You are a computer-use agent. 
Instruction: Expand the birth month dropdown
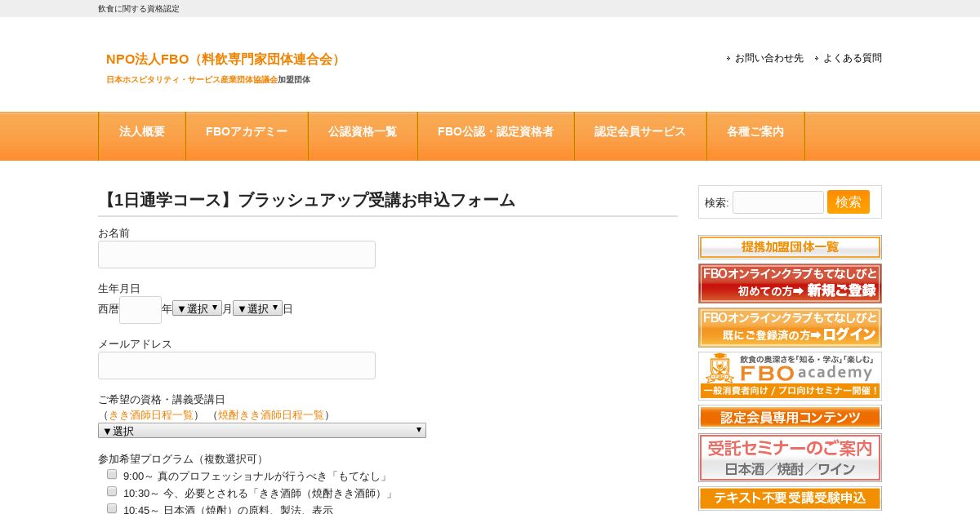[197, 308]
